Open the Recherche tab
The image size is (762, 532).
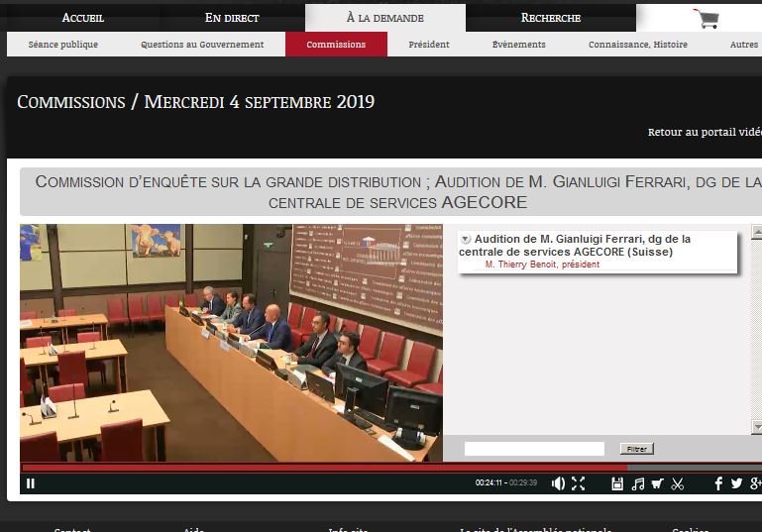(x=551, y=18)
